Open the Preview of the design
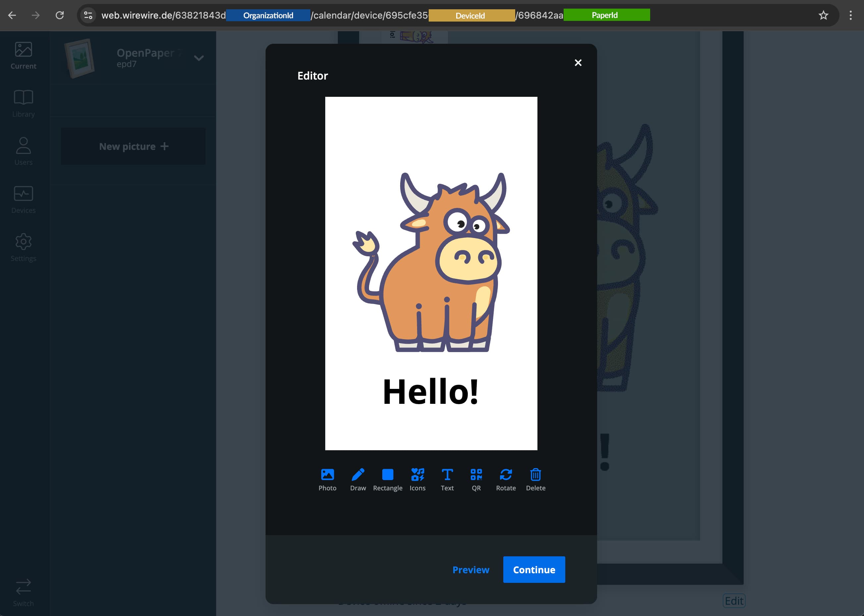This screenshot has width=864, height=616. coord(471,569)
